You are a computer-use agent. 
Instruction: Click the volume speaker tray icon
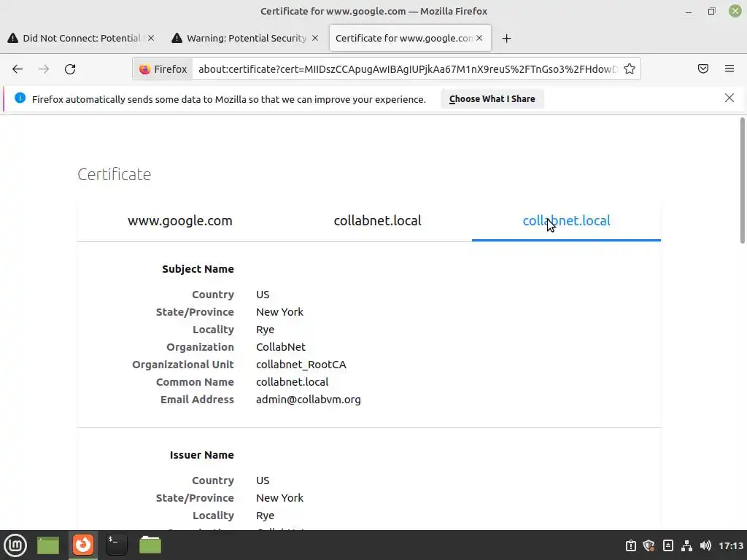[705, 545]
